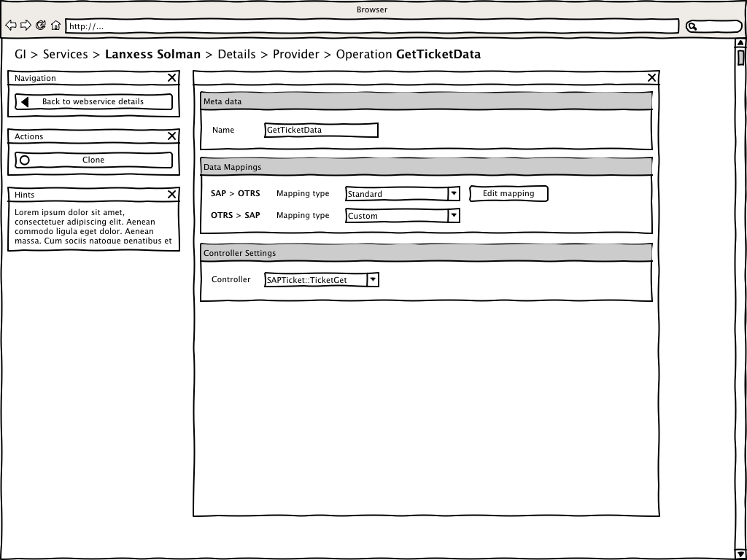Close the Hints panel
747x560 pixels.
tap(171, 194)
